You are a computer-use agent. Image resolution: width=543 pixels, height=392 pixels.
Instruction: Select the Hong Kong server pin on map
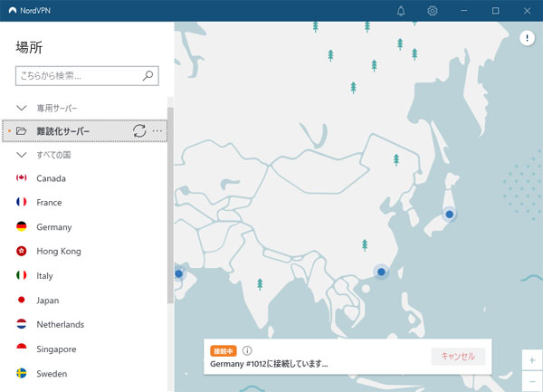pos(381,272)
